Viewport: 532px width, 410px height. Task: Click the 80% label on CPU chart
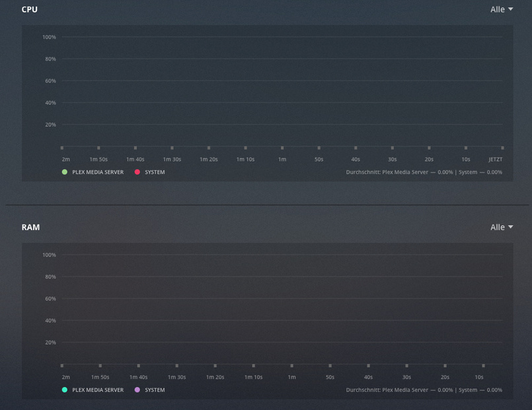(x=50, y=59)
